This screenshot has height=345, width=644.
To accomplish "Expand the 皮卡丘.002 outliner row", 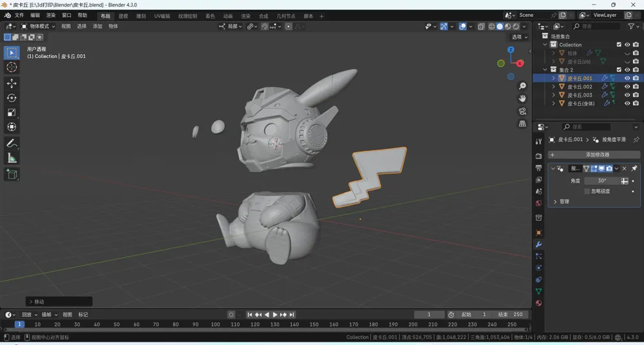I will [553, 87].
